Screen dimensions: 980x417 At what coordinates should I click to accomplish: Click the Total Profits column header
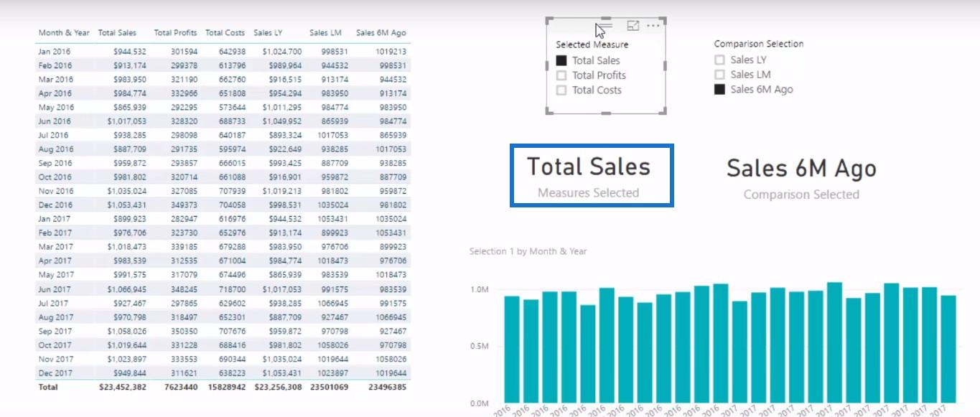tap(175, 33)
